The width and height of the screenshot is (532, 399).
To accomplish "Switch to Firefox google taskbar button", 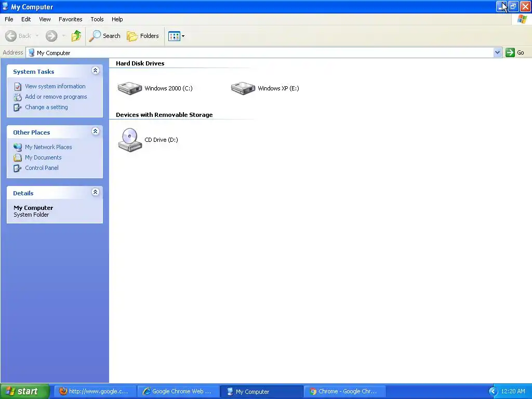I will 96,391.
